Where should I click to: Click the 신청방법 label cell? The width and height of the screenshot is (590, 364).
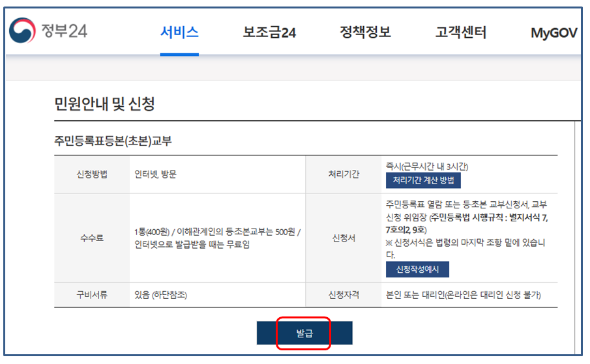(92, 175)
